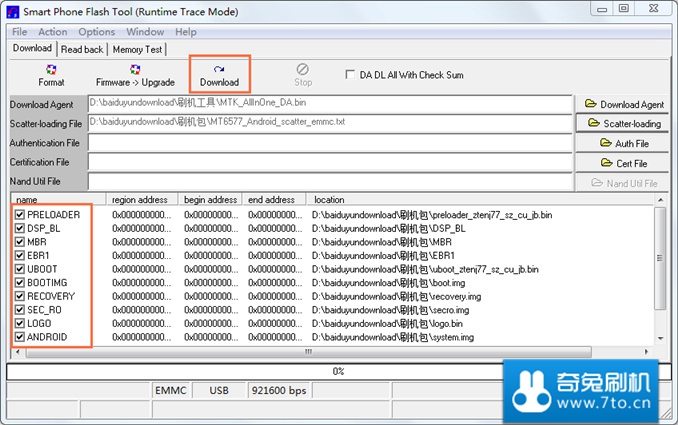The width and height of the screenshot is (678, 425).
Task: Click the disabled Stop icon
Action: pyautogui.click(x=303, y=75)
